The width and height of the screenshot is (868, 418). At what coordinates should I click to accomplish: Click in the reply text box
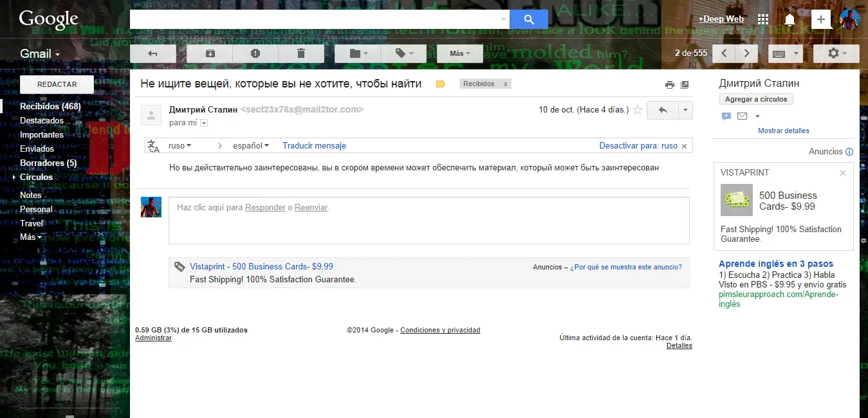(429, 221)
